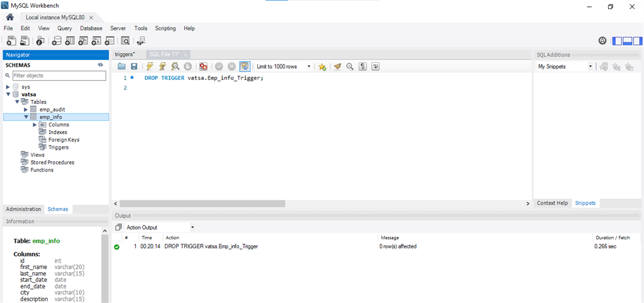Rollback transaction X icon

[231, 66]
